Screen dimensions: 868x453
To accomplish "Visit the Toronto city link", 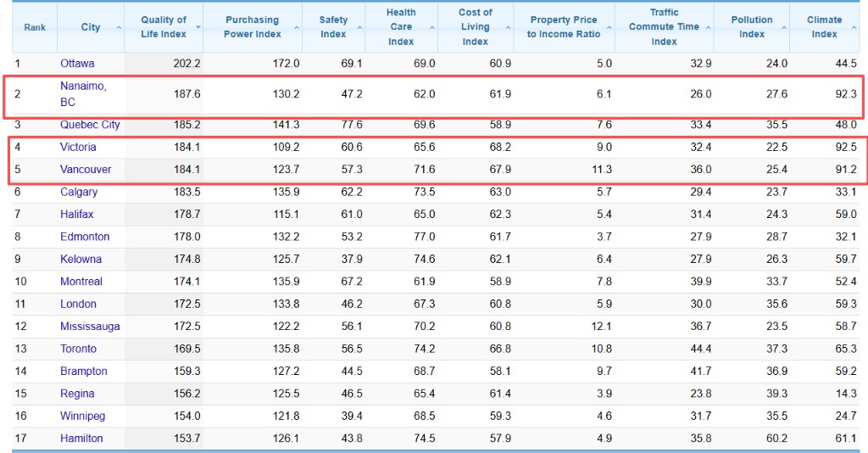I will 78,349.
